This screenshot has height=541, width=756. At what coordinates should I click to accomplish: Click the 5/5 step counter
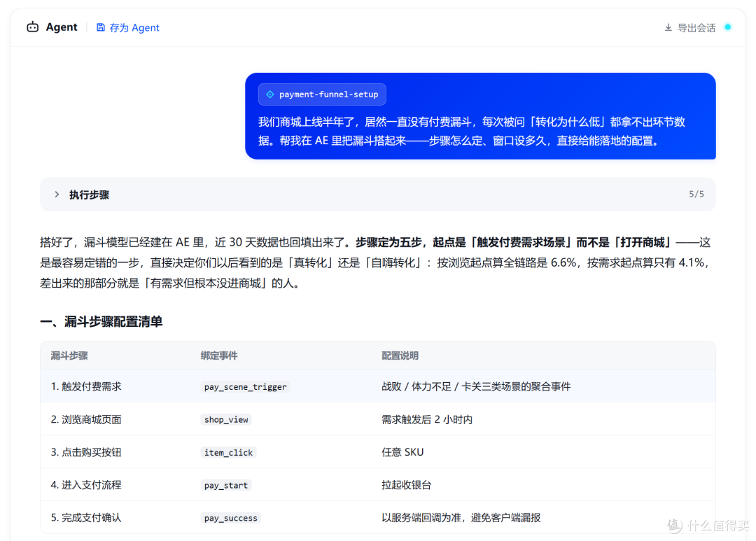[696, 194]
